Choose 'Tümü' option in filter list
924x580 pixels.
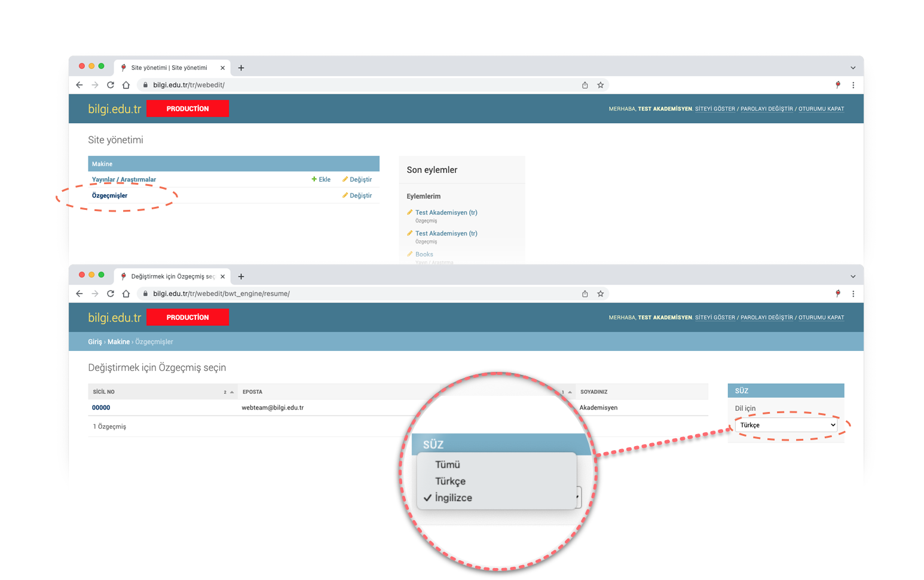tap(447, 465)
